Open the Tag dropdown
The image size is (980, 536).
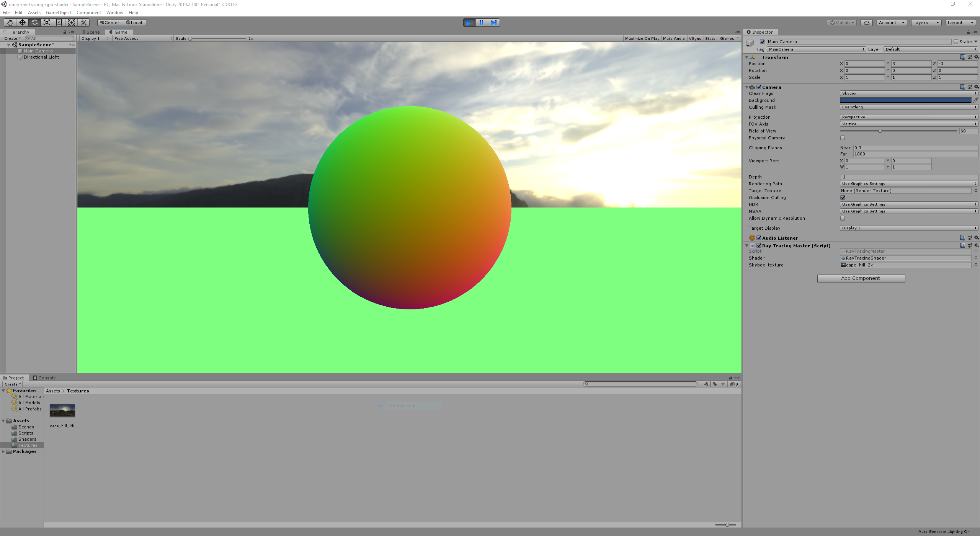816,49
